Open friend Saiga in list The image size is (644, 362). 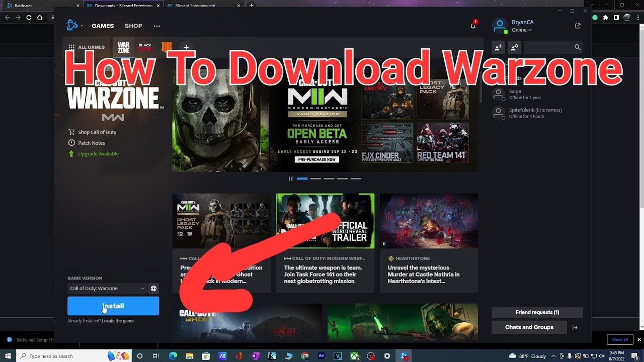[537, 95]
